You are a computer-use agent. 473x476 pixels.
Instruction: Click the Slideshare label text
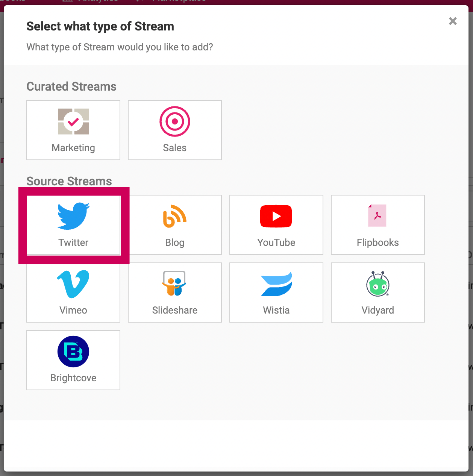coord(175,310)
